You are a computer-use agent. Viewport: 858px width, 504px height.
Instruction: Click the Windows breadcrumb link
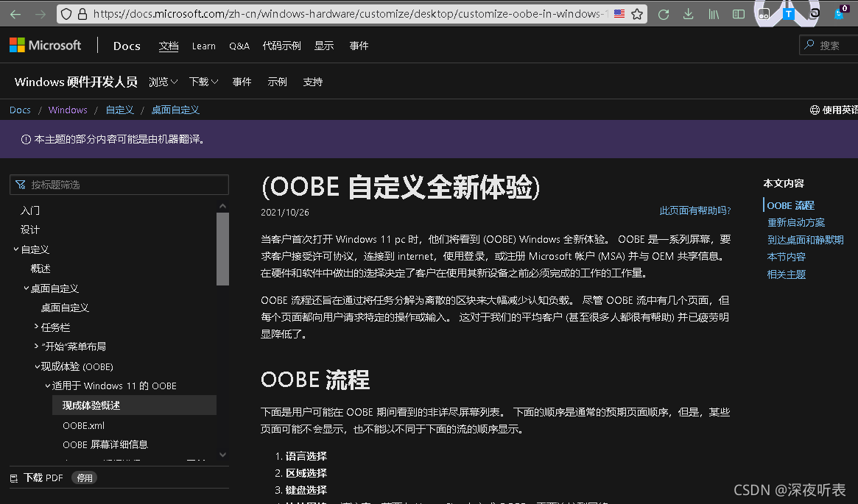[68, 110]
